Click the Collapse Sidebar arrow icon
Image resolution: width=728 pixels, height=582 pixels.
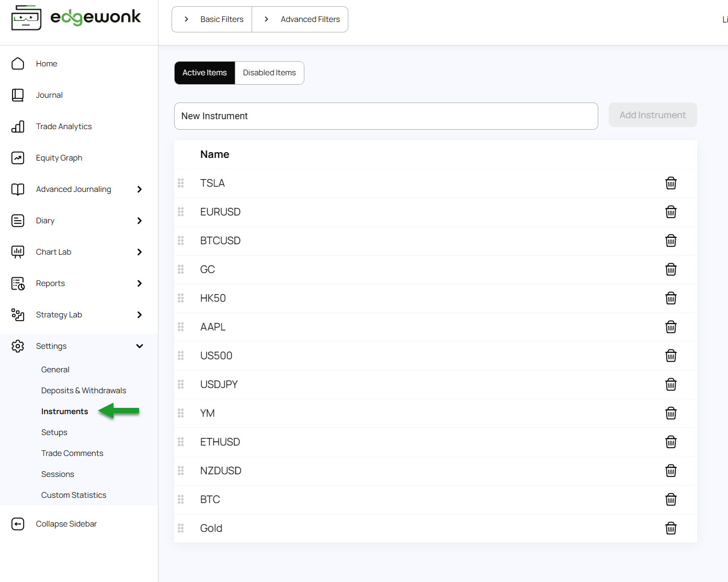click(18, 524)
